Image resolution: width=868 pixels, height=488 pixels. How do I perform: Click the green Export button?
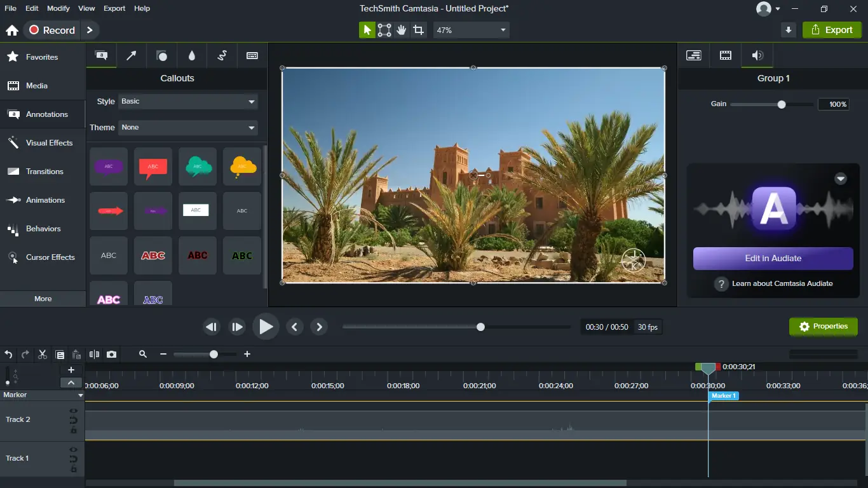[x=832, y=30]
